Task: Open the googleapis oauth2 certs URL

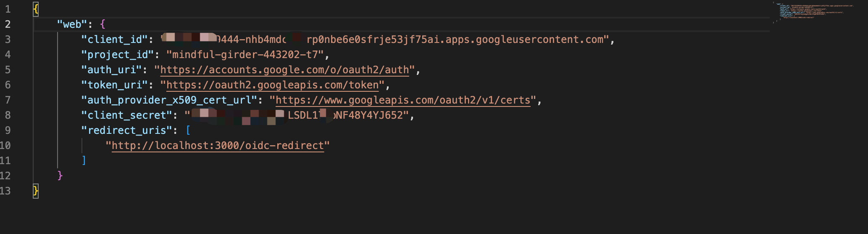Action: (403, 100)
